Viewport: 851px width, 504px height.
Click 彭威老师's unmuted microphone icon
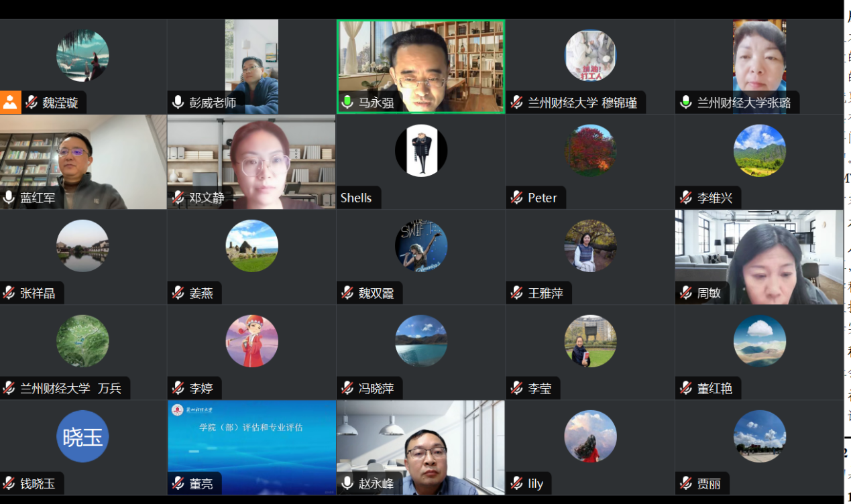click(178, 103)
